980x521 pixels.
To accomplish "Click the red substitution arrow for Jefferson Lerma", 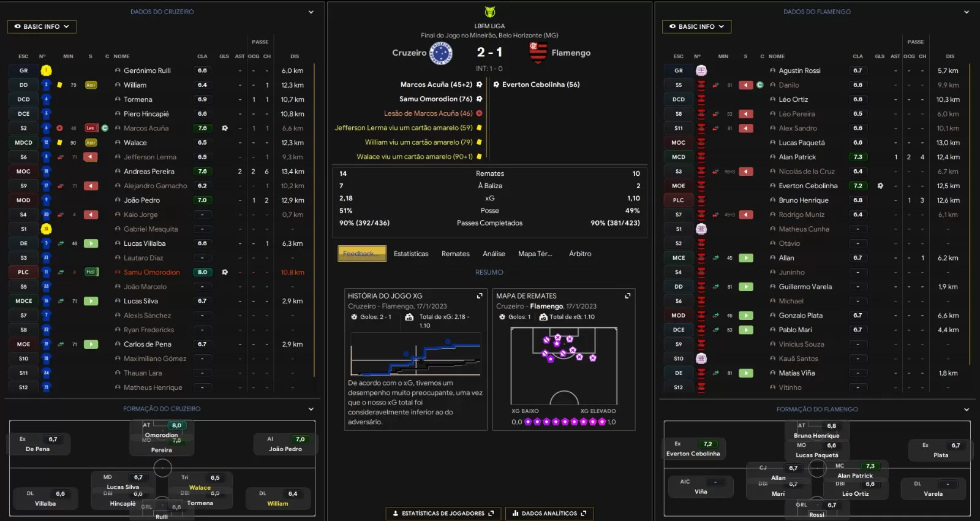I will pyautogui.click(x=91, y=157).
